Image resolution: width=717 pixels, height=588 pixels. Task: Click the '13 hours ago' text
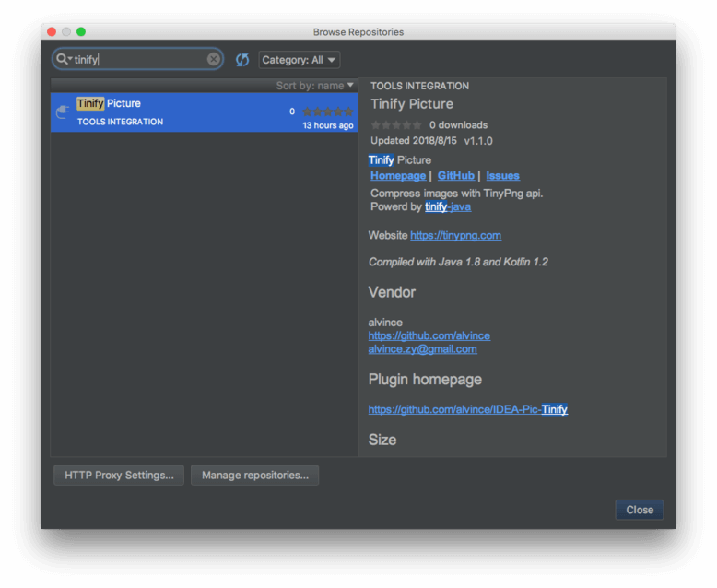click(328, 125)
